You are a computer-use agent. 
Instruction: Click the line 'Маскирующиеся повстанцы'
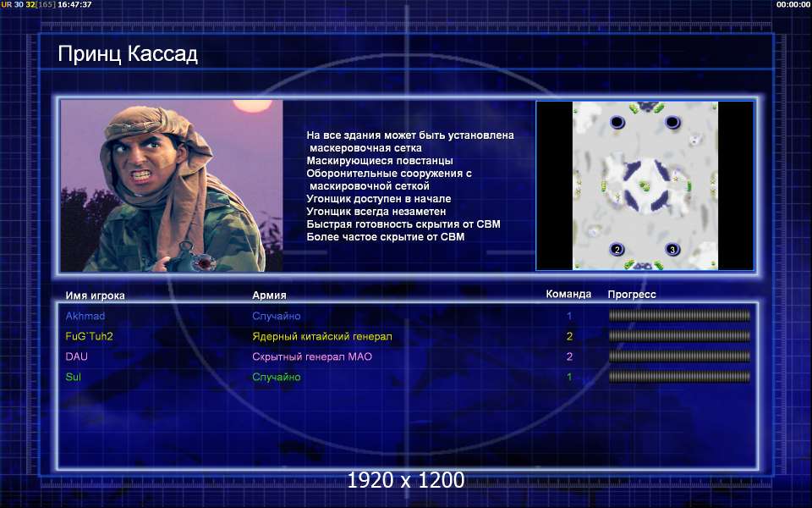(380, 161)
